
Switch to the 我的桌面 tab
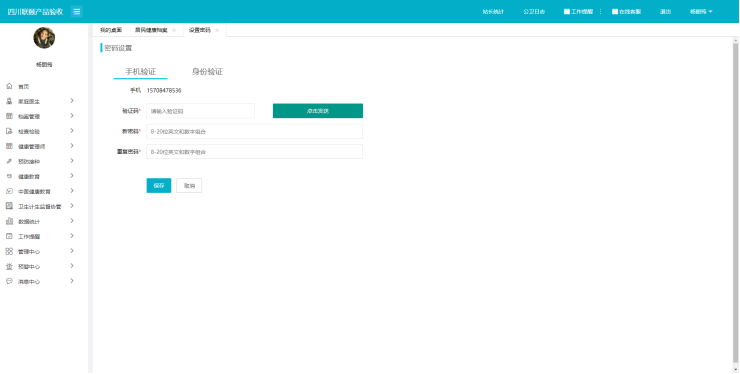coord(111,30)
